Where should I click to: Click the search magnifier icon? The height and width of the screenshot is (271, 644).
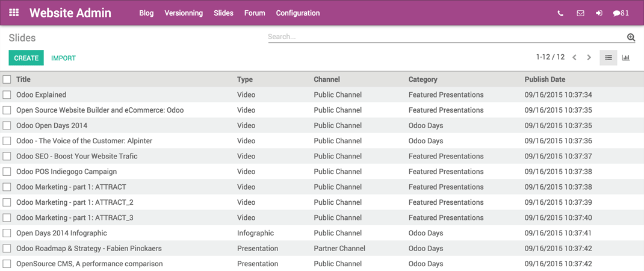(631, 37)
